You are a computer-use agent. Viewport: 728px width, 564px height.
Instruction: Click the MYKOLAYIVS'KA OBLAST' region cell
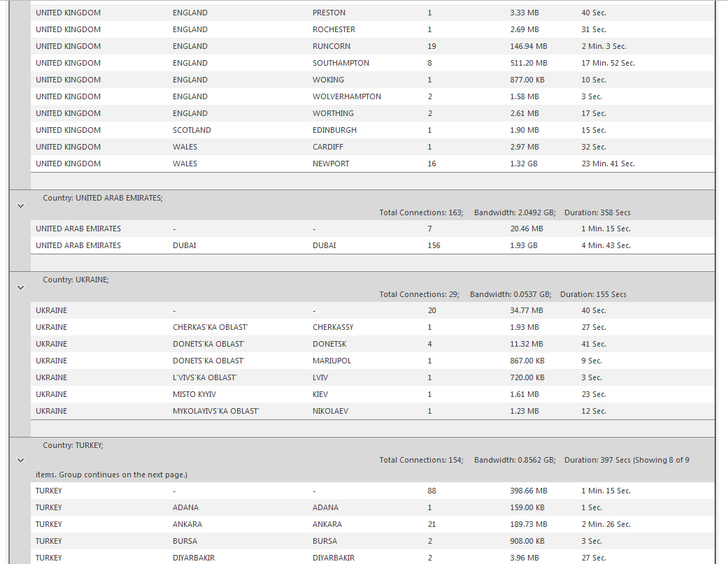click(x=215, y=411)
